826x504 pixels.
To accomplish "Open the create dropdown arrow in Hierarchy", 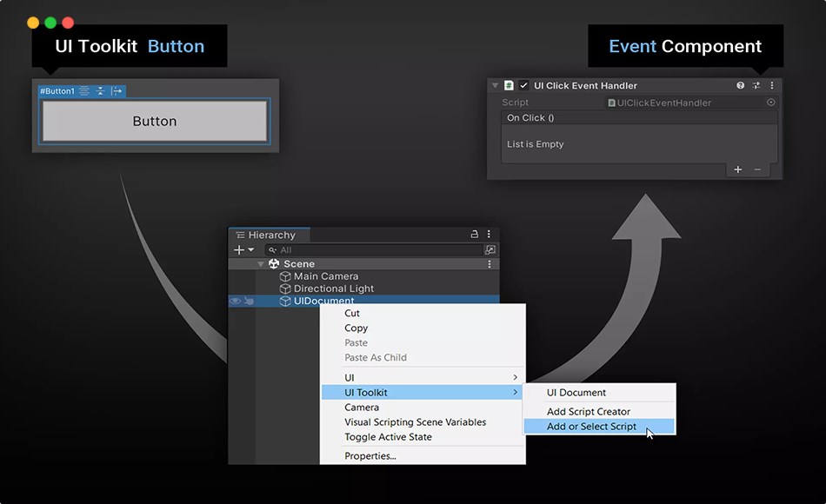I will 249,249.
